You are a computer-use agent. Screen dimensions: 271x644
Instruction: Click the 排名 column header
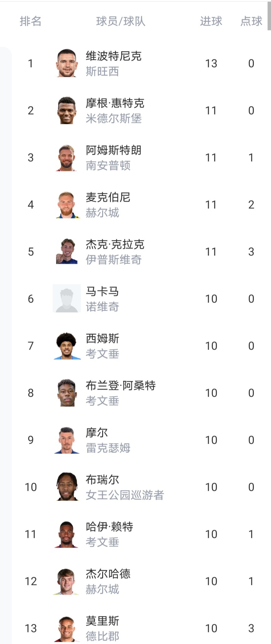tap(30, 21)
